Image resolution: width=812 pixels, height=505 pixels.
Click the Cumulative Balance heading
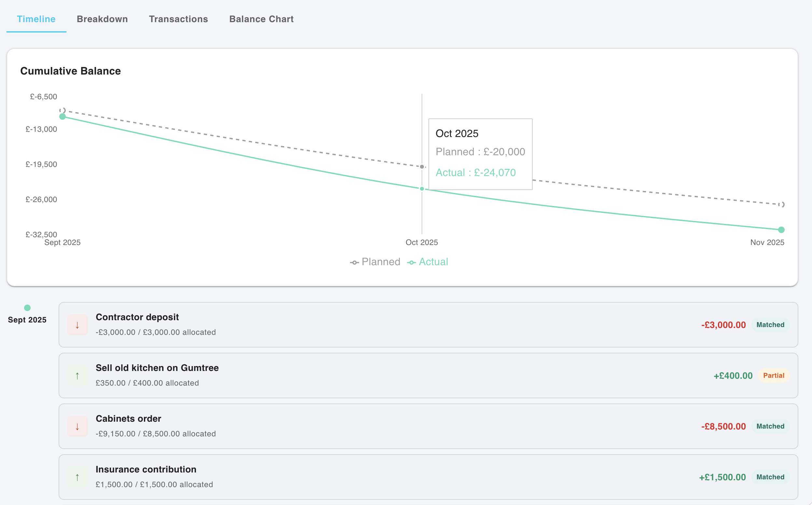[x=71, y=71]
